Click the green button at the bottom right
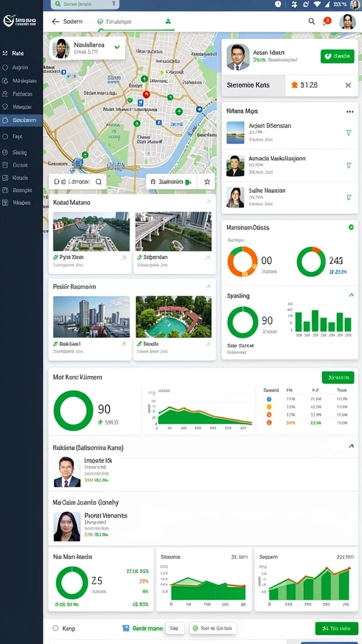 tap(337, 628)
